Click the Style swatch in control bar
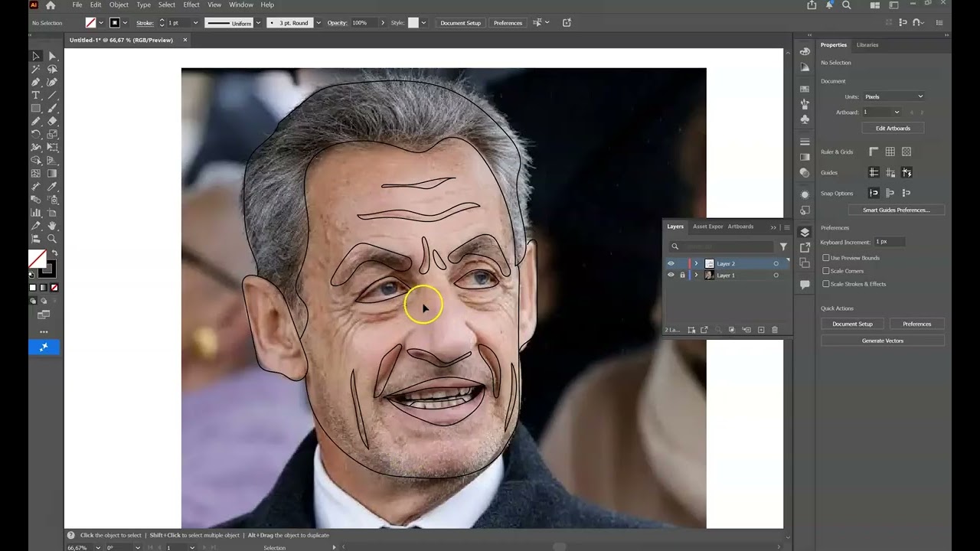 click(413, 23)
